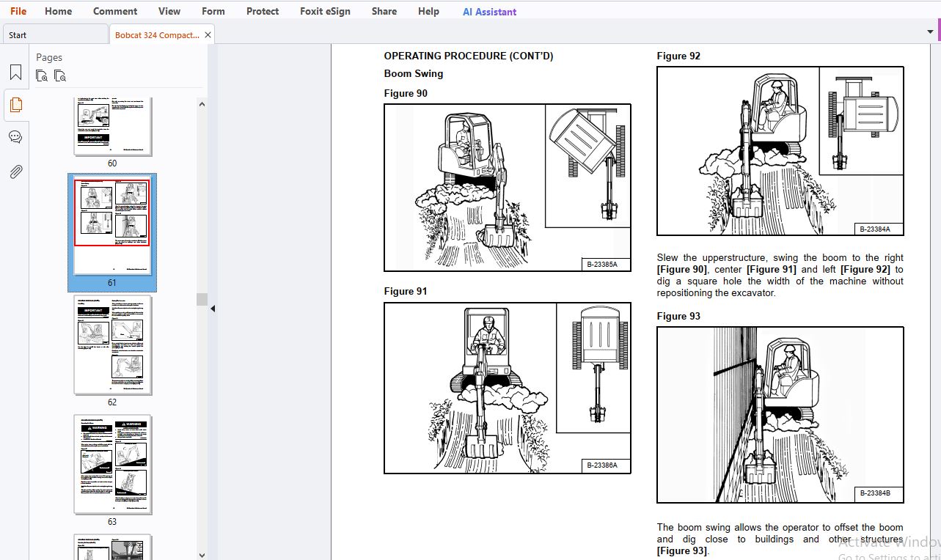Collapse the navigation panel arrow
941x560 pixels.
tap(213, 309)
